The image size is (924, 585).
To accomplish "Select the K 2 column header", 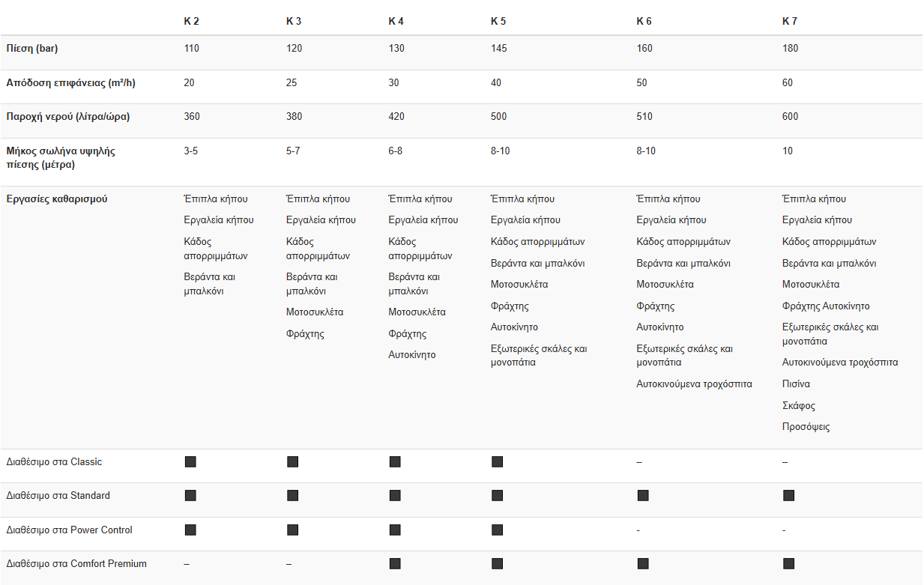I will coord(191,21).
